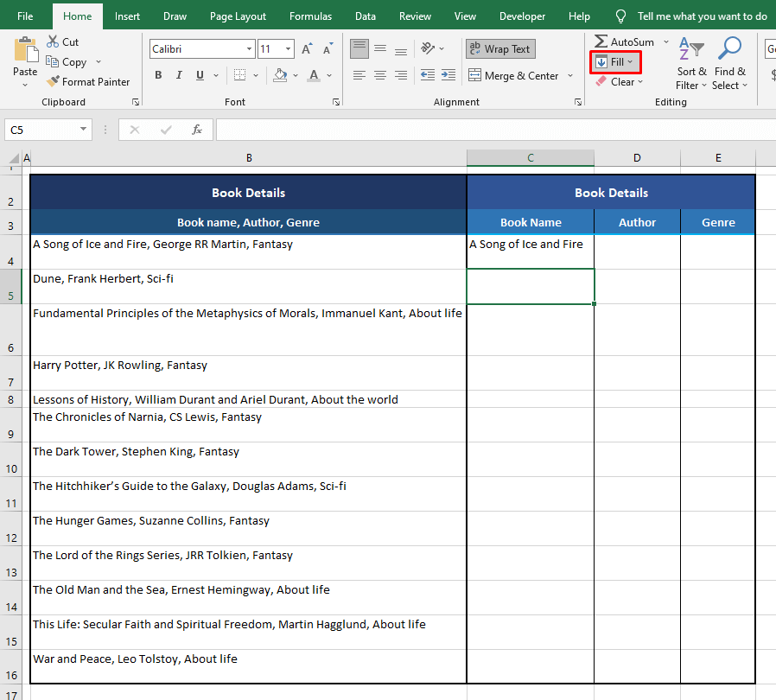Click the Increase Font Size icon
The width and height of the screenshot is (776, 700).
coord(304,48)
